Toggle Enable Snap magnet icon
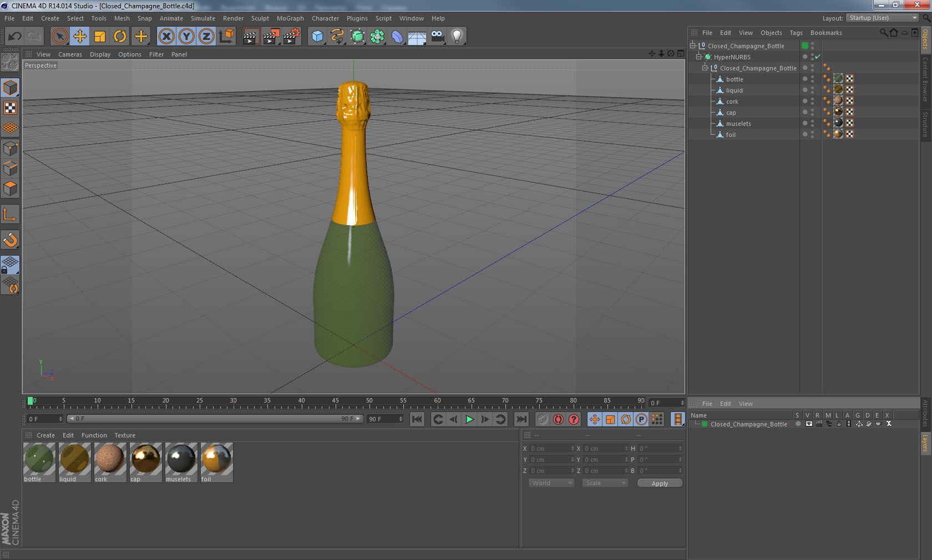Image resolution: width=932 pixels, height=560 pixels. point(10,240)
